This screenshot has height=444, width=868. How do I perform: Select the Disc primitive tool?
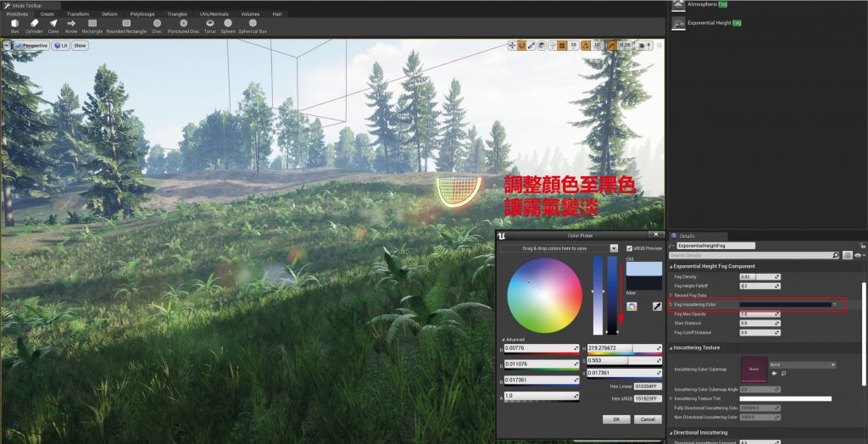point(157,26)
